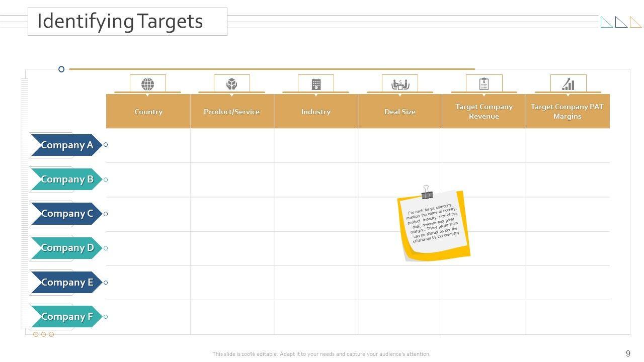
Task: Click the clipboard icon above Target Company Revenue
Action: (x=484, y=84)
